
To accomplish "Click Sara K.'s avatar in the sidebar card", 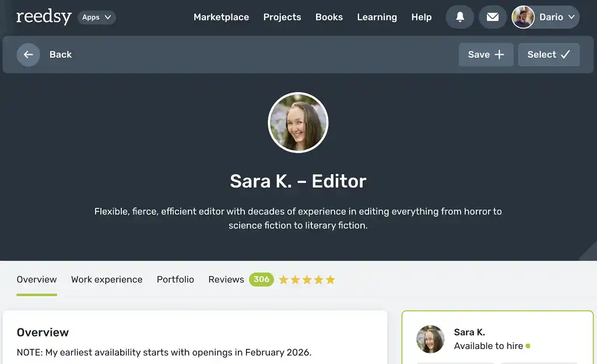I will (x=430, y=340).
